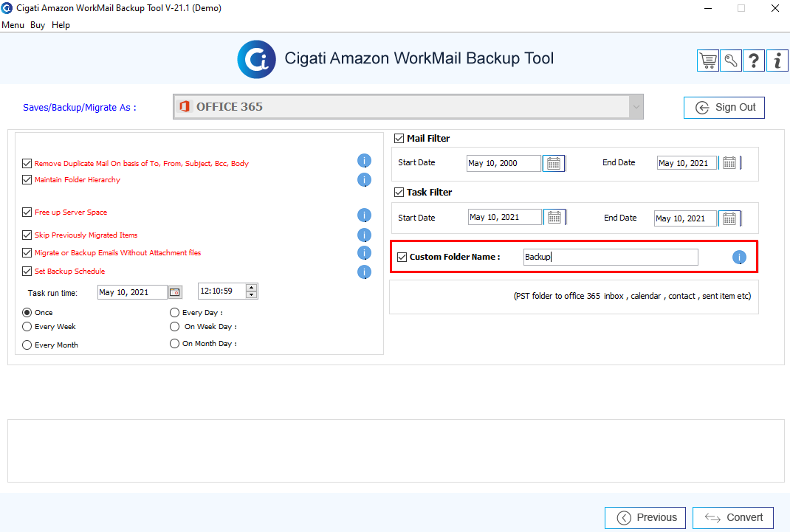Click the app icon in title bar

7,8
